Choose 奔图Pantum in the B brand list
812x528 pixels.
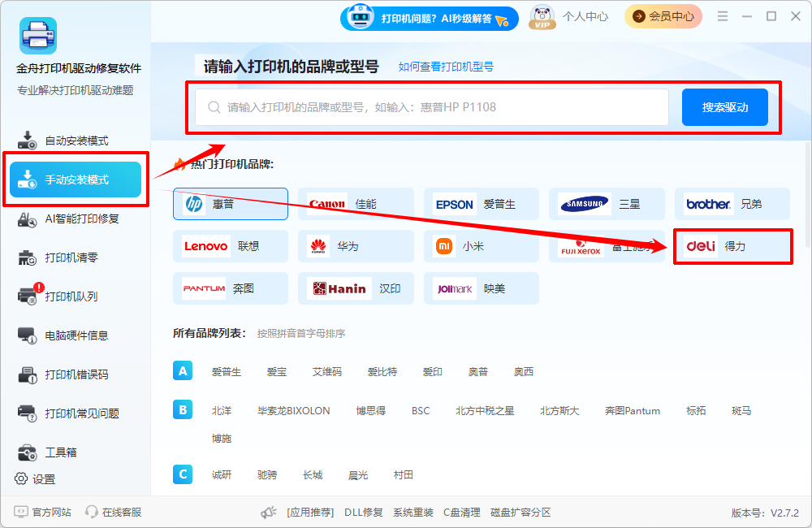[633, 410]
